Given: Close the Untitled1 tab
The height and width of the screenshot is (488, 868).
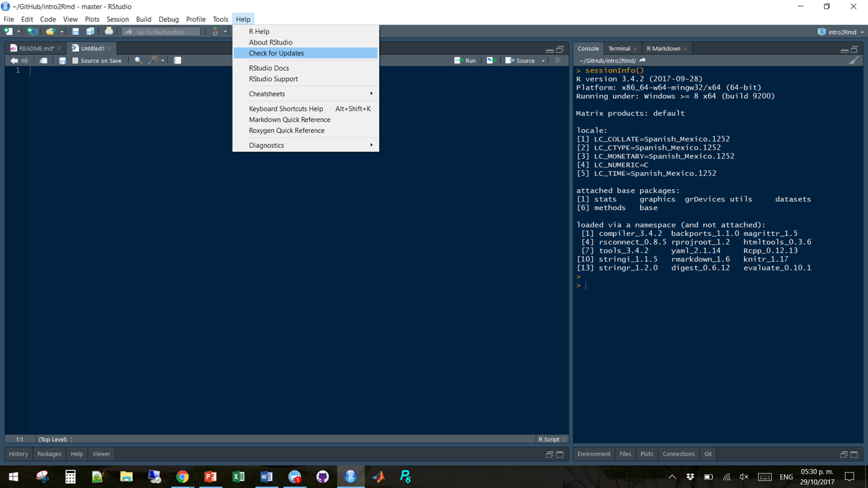Looking at the screenshot, I should (x=109, y=49).
